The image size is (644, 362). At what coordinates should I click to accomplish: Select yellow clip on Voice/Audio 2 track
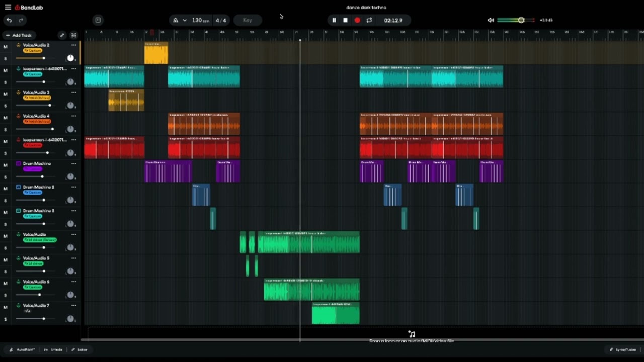coord(156,53)
